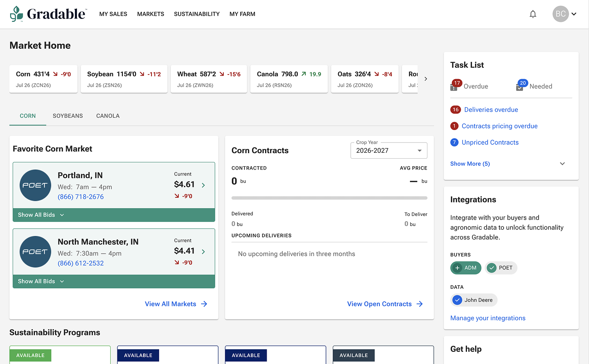
Task: Select the Needed task filter
Action: [x=541, y=86]
